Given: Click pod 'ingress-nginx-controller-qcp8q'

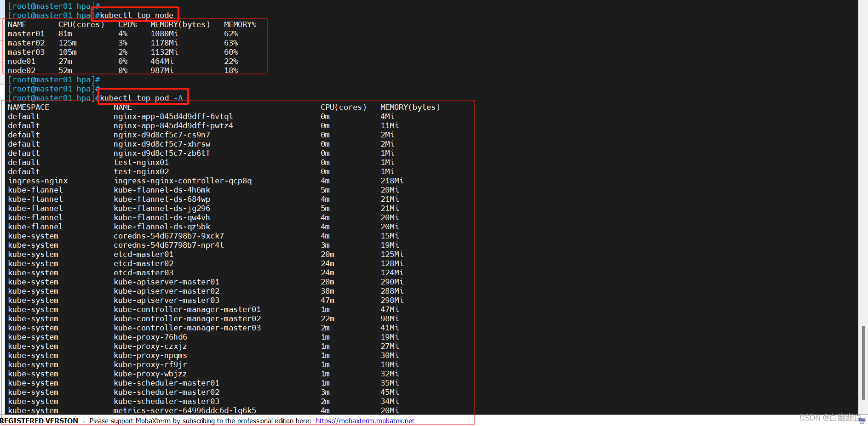Looking at the screenshot, I should [x=183, y=181].
